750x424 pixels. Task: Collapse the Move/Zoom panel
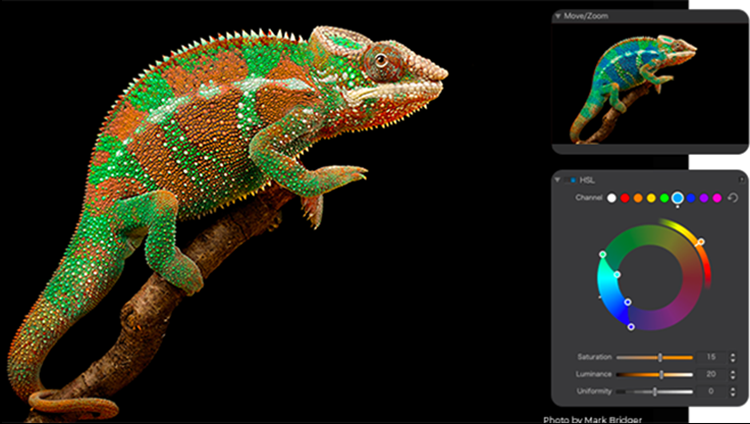(558, 16)
